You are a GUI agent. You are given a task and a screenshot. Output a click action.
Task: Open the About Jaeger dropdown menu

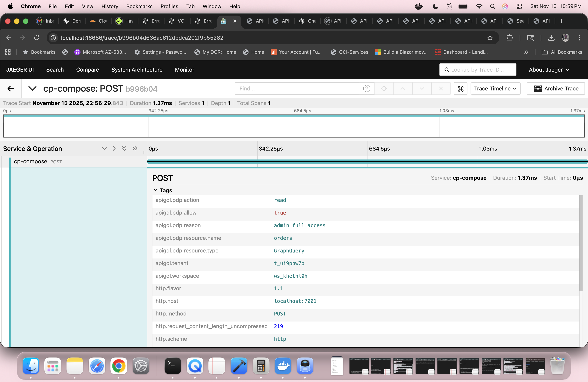[549, 70]
